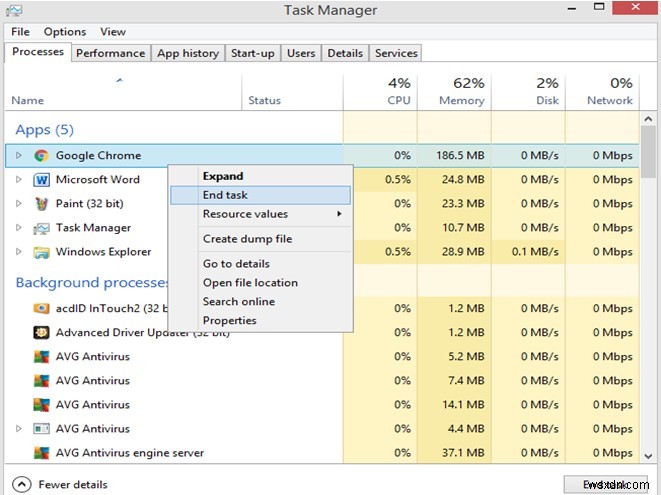Expand the Google Chrome process group

click(18, 156)
